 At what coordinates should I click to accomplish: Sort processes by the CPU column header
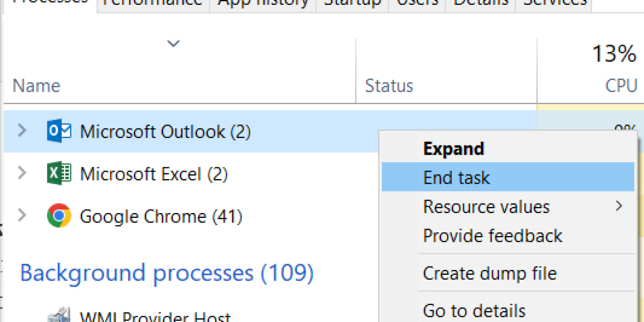pyautogui.click(x=620, y=85)
